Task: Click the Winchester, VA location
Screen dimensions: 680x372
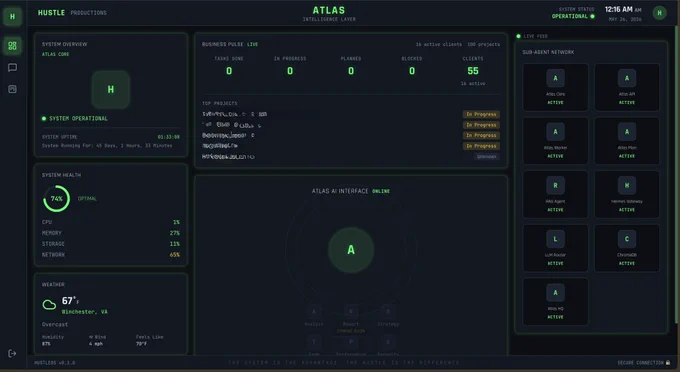Action: [x=85, y=312]
